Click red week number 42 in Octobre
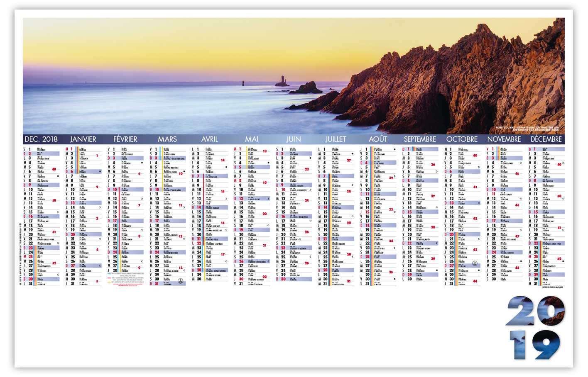The width and height of the screenshot is (588, 377). (475, 219)
